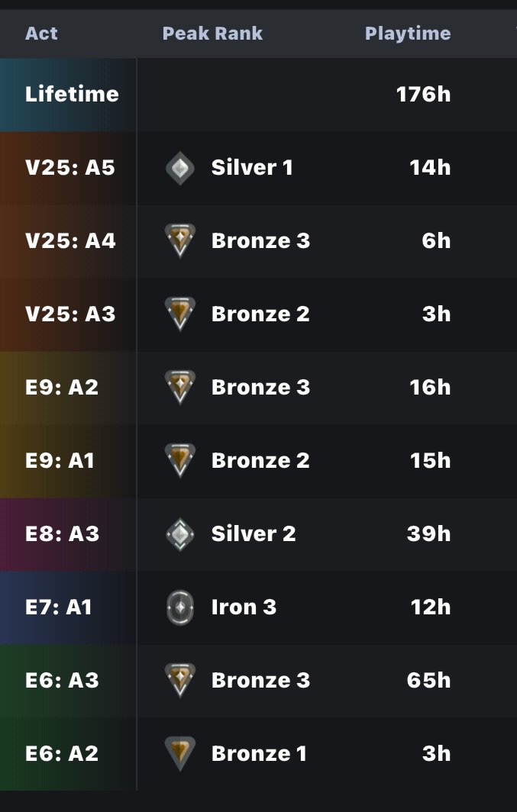Select the Lifetime row label
Screen dimensions: 517x812
72,95
